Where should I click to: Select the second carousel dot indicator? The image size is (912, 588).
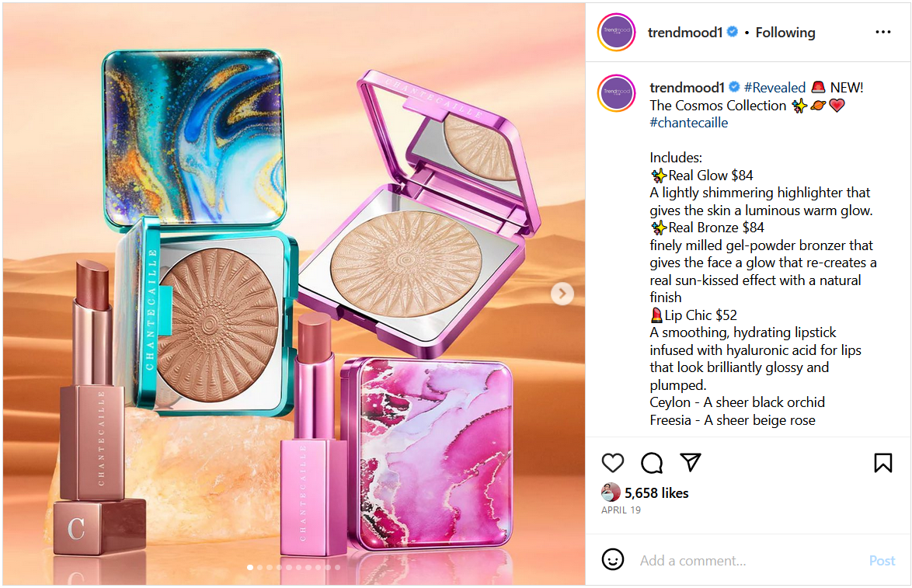point(260,567)
